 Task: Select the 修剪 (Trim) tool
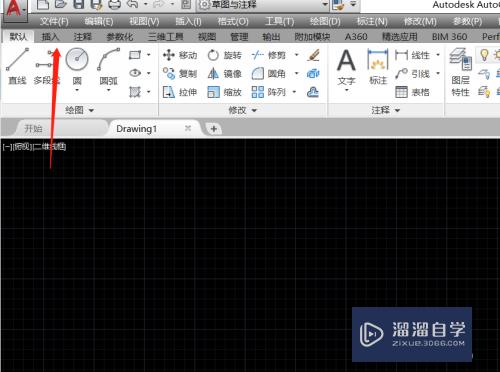point(269,55)
